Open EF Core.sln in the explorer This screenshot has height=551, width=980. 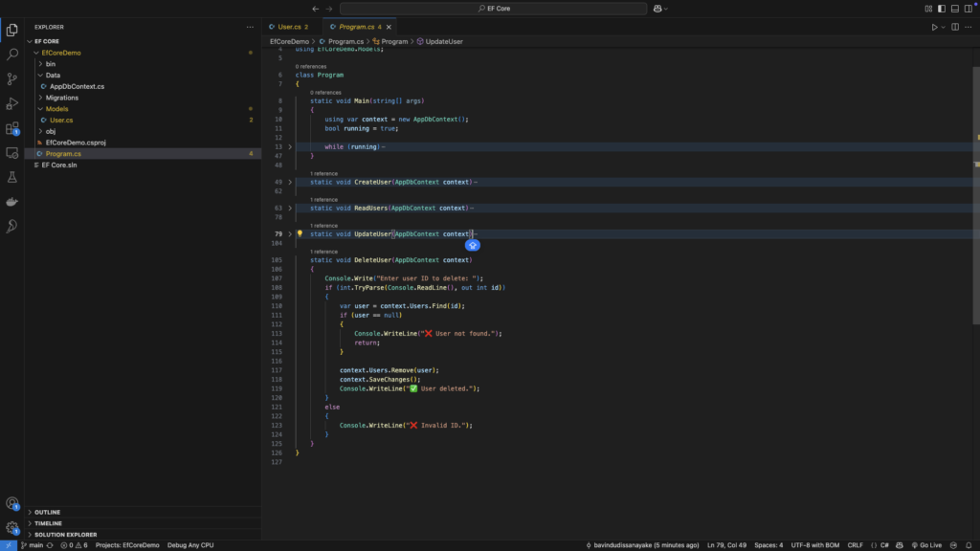tap(59, 165)
